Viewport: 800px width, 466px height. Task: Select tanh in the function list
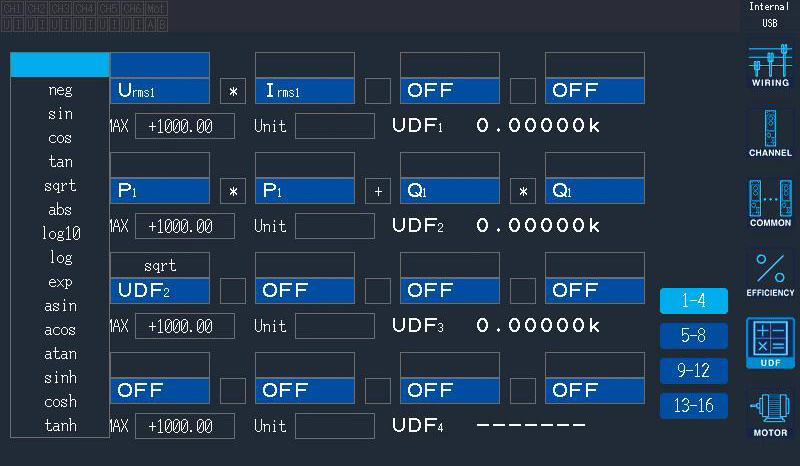pyautogui.click(x=60, y=426)
